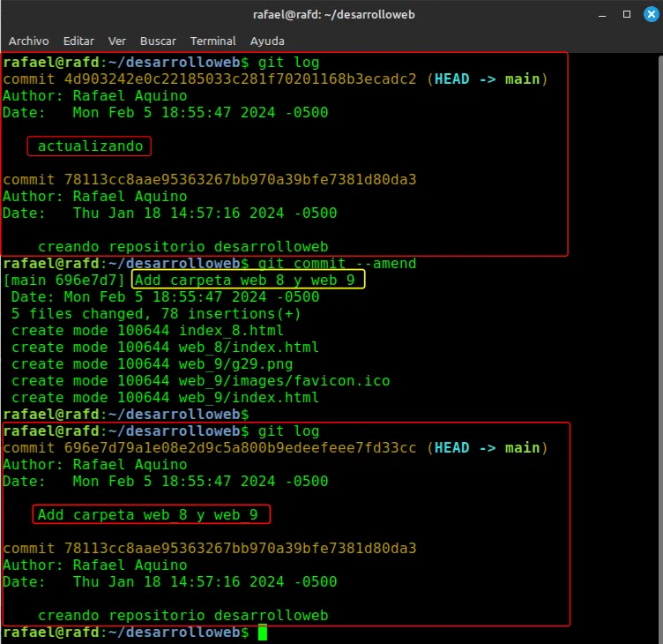The height and width of the screenshot is (644, 663).
Task: Click commit hash 4d903242e0c22185033c281f70201168b3ecadc2
Action: pos(240,79)
